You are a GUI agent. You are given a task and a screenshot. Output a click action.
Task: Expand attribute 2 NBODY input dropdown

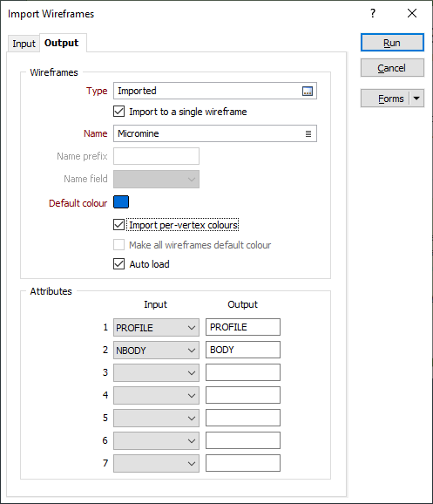pyautogui.click(x=156, y=350)
